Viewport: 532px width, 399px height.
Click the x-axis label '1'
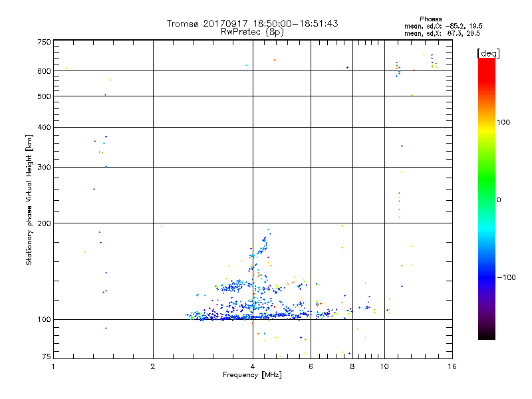53,366
